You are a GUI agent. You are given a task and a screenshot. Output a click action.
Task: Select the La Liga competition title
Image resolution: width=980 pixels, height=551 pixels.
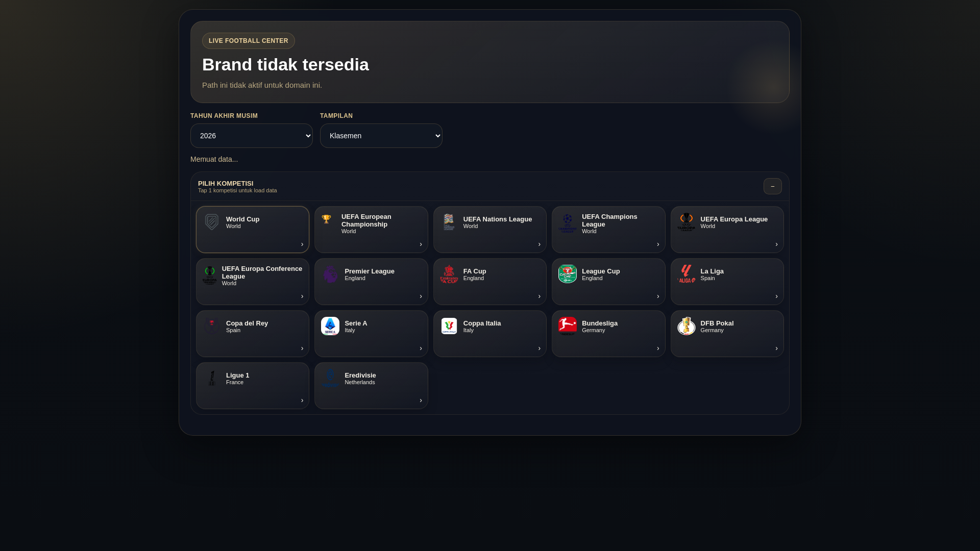coord(712,271)
